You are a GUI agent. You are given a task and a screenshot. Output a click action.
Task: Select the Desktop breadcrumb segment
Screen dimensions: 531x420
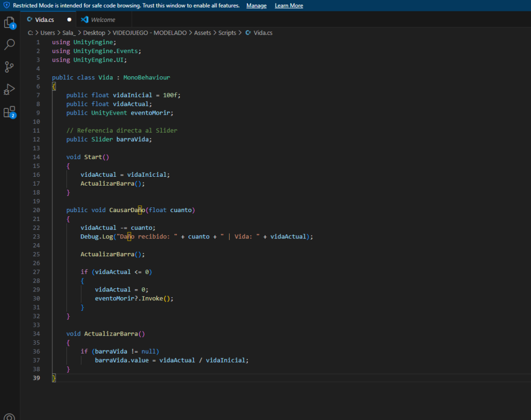click(x=94, y=33)
